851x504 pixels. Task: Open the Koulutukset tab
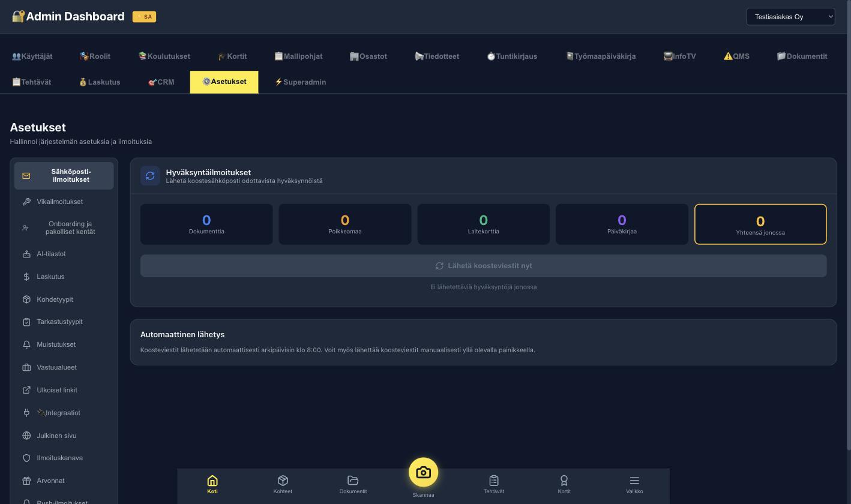pyautogui.click(x=164, y=56)
